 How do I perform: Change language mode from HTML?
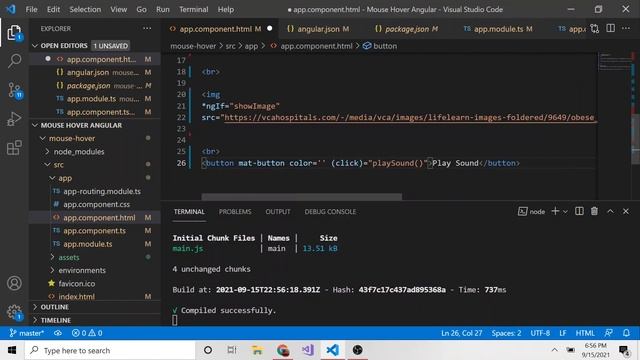point(585,333)
